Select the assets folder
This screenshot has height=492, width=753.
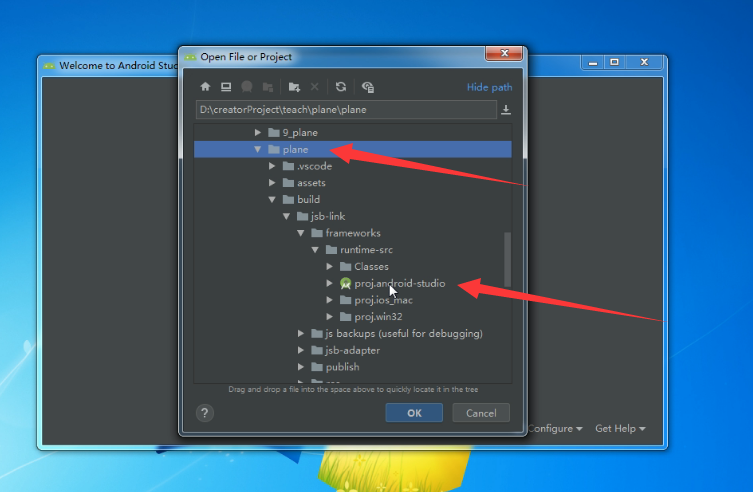click(311, 183)
